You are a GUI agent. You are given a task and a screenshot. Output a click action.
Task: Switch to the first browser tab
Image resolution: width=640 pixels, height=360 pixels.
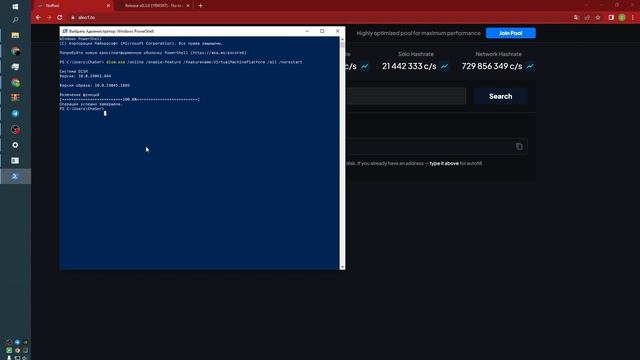coord(72,6)
